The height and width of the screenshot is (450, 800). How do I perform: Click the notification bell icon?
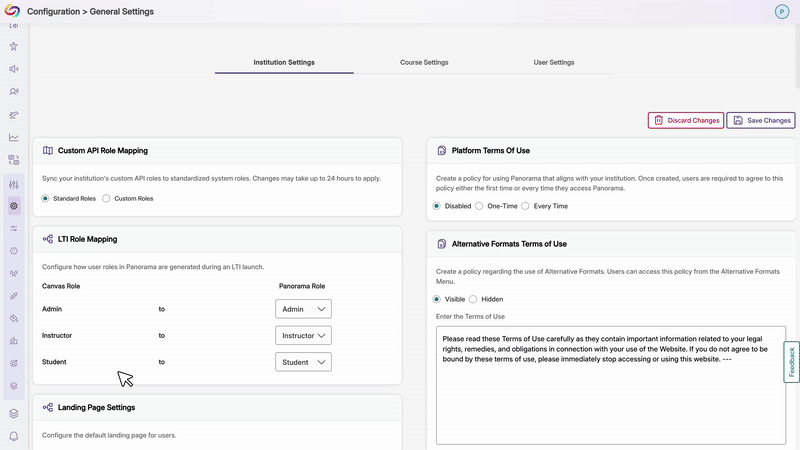[x=13, y=436]
